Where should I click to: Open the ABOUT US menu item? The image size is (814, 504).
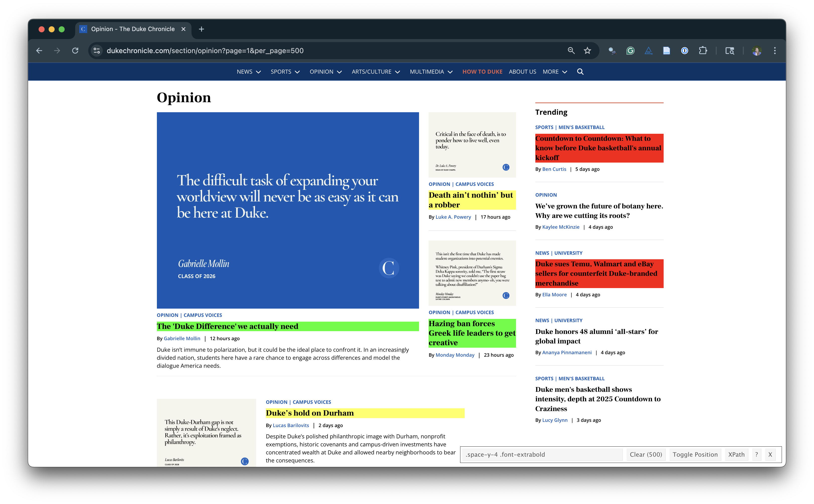(522, 72)
